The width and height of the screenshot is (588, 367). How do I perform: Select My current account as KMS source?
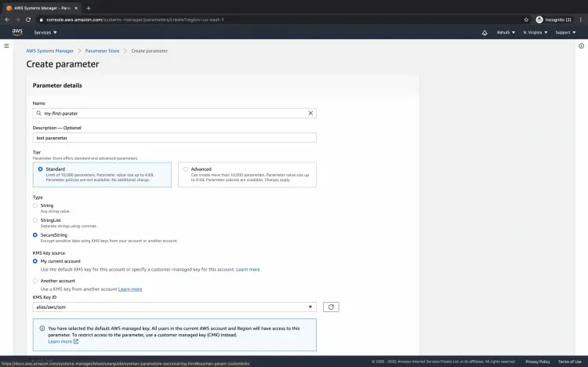pyautogui.click(x=35, y=261)
